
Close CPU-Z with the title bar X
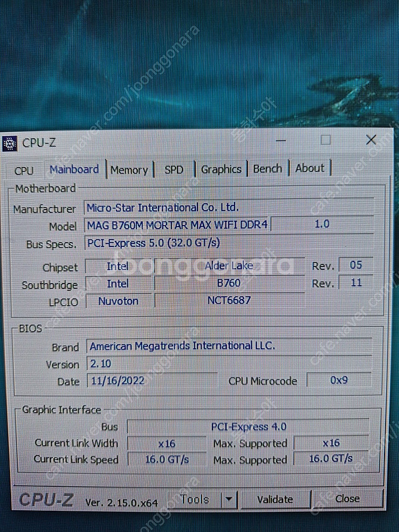371,139
